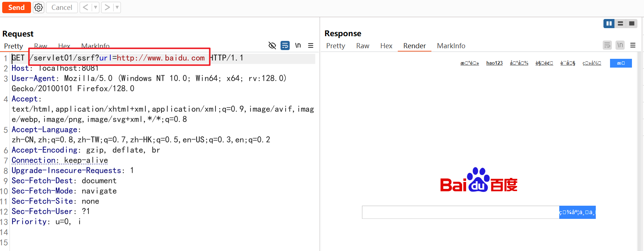Click the Sec-Fetch-Site header line
This screenshot has height=251, width=644.
pos(56,201)
